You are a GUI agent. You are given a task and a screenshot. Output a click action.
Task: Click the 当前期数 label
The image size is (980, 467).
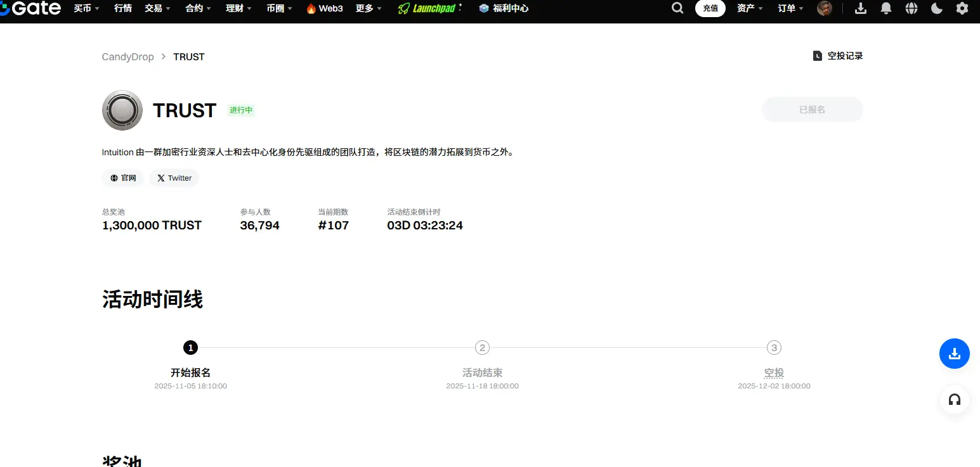333,212
